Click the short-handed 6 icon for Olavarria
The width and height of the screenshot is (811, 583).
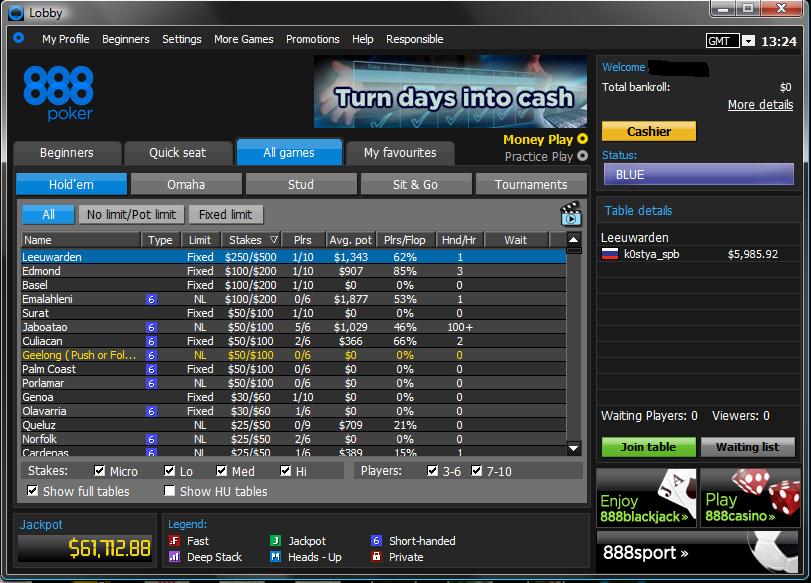151,411
